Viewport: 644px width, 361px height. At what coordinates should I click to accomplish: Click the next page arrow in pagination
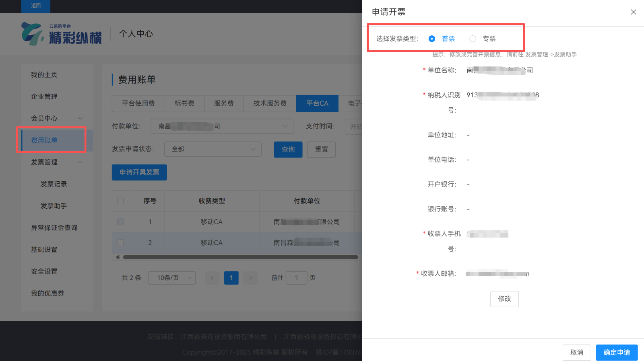250,278
